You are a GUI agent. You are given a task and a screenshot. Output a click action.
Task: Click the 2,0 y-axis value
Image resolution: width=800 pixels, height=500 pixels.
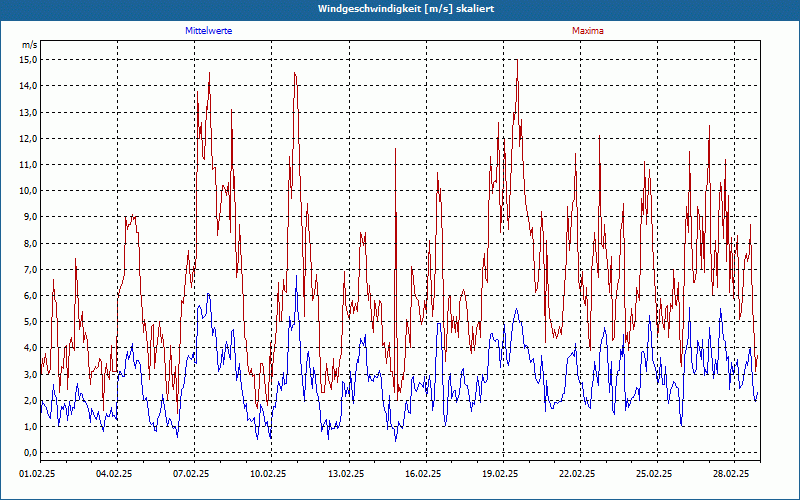tap(31, 401)
